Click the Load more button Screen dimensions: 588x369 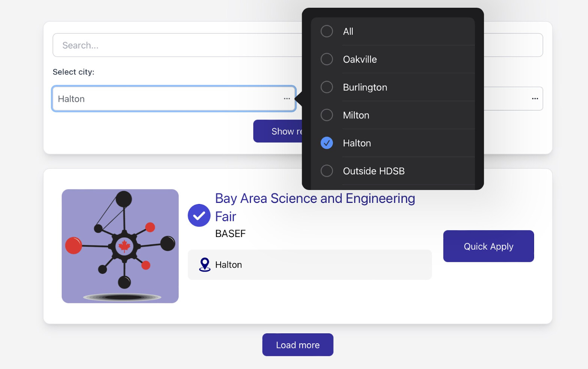298,345
